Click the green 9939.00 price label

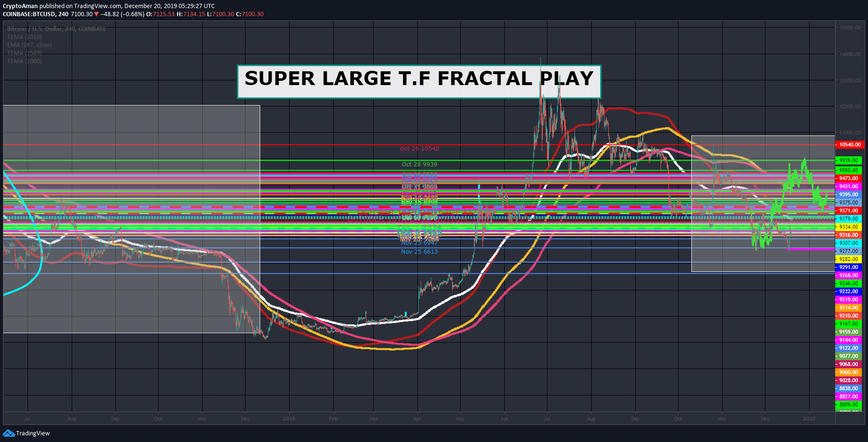(x=849, y=161)
